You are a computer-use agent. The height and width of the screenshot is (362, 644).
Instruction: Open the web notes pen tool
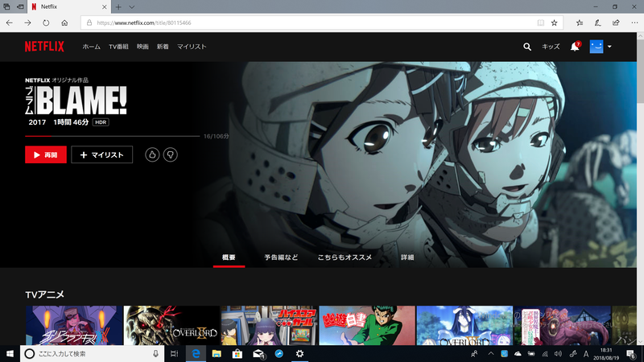click(597, 23)
